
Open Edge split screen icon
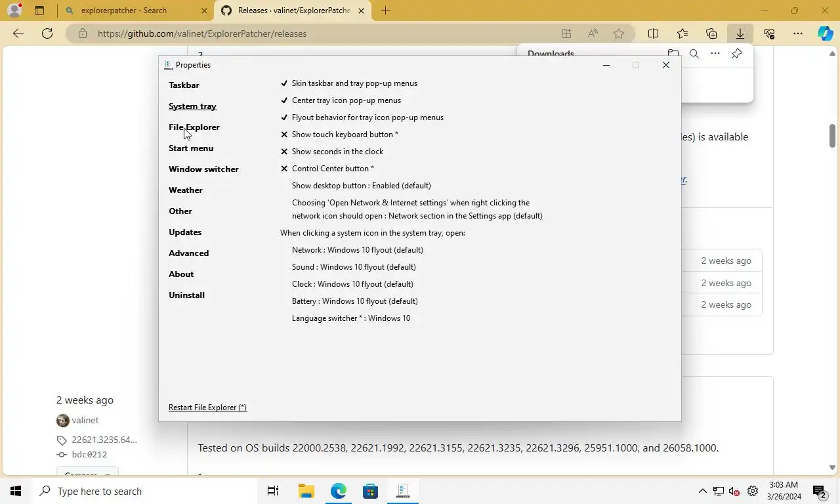tap(654, 33)
